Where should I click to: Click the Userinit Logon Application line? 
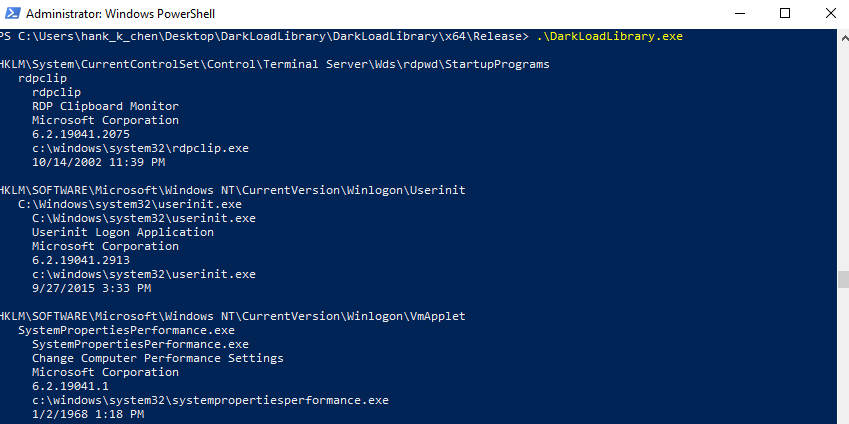(123, 232)
